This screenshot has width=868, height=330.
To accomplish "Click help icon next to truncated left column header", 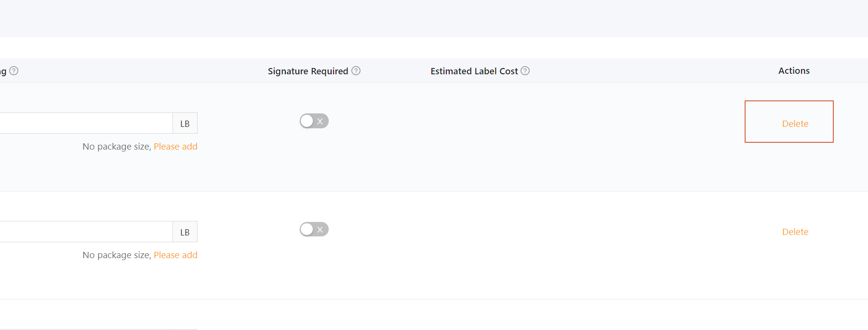I will point(14,71).
